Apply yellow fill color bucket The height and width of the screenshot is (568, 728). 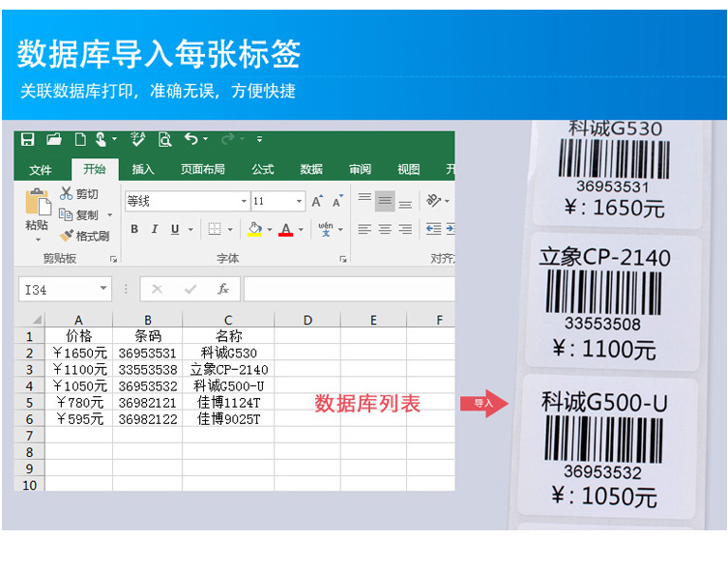[254, 229]
